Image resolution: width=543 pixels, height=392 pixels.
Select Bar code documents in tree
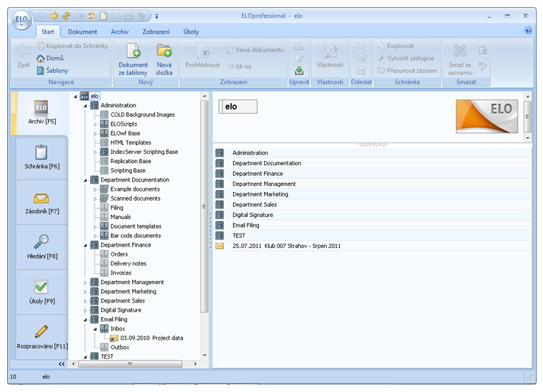[136, 236]
